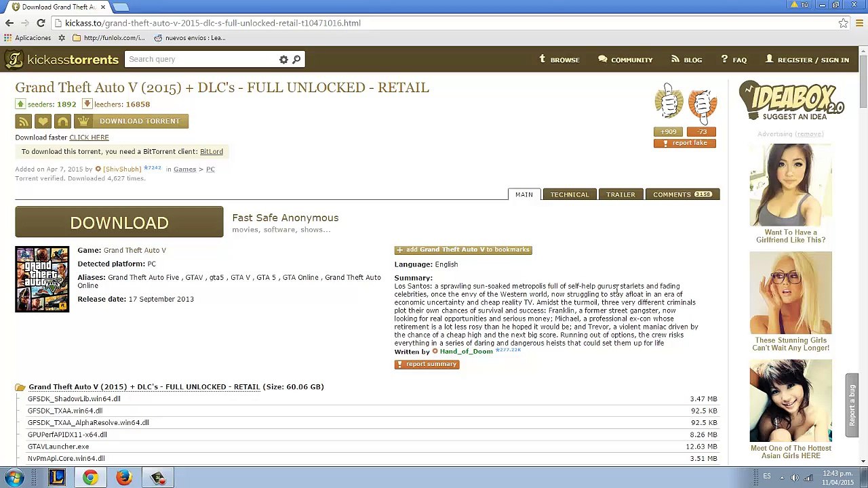Click the Chrome taskbar icon
868x488 pixels.
click(x=90, y=478)
